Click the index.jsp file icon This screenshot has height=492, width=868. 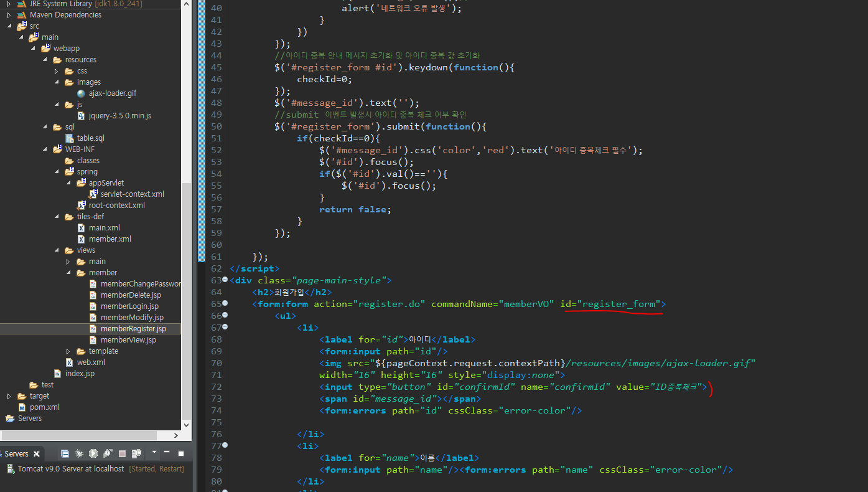pos(58,374)
